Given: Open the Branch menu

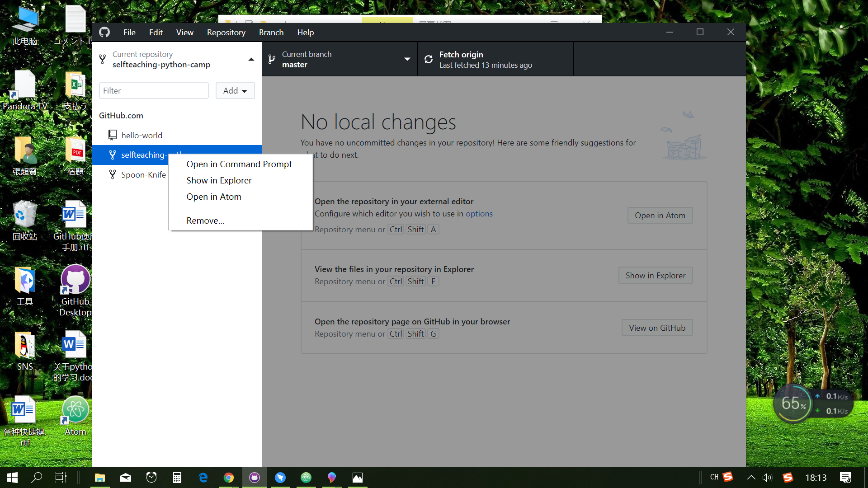Looking at the screenshot, I should click(271, 32).
